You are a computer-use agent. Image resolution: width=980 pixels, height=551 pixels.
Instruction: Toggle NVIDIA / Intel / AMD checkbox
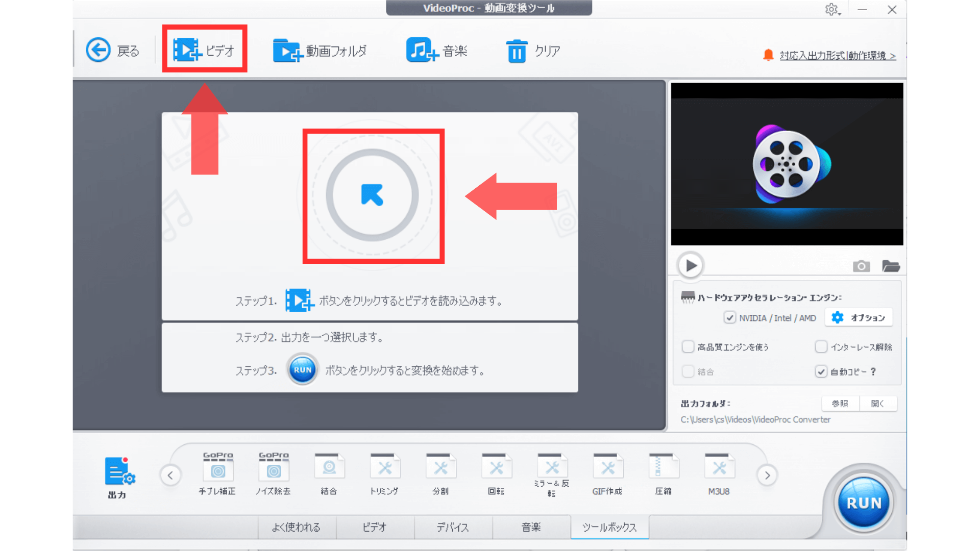[x=730, y=318]
